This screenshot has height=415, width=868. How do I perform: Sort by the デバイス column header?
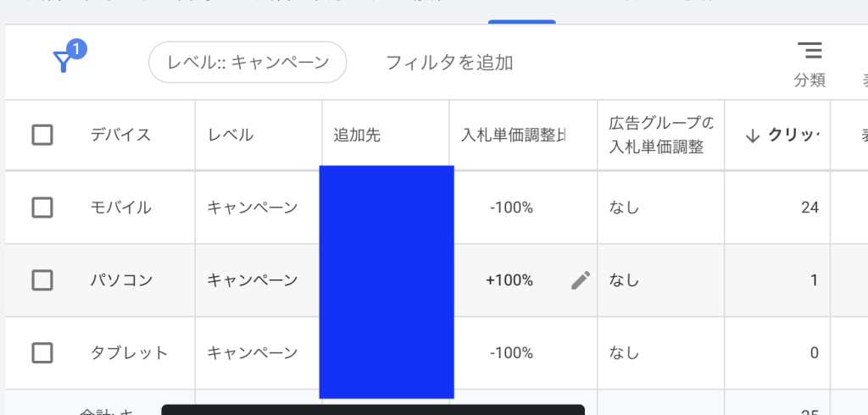[121, 135]
